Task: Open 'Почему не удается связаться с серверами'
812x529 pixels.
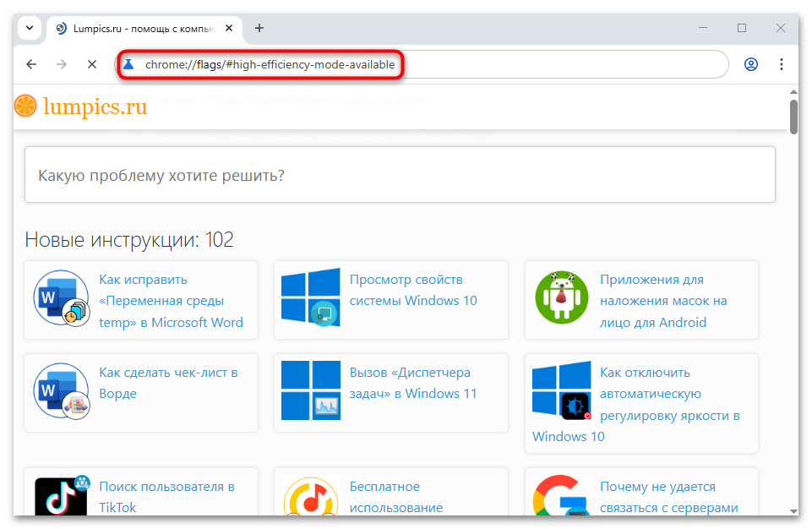Action: 669,497
